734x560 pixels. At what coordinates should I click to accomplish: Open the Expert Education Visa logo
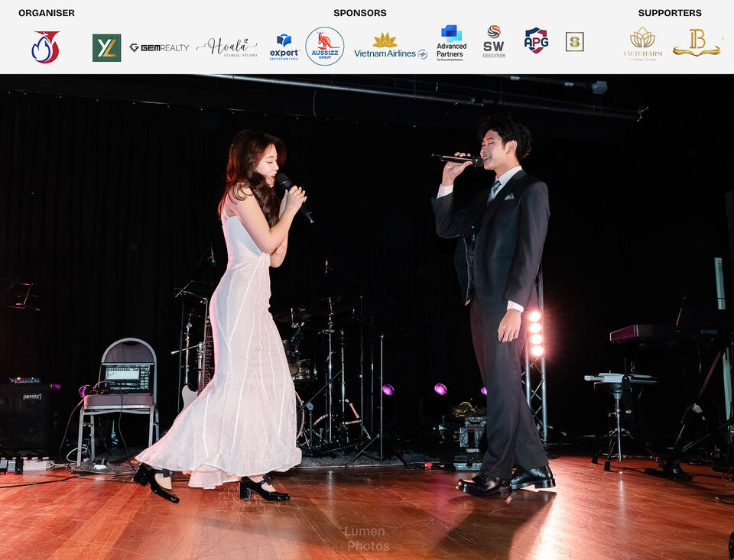pos(284,47)
